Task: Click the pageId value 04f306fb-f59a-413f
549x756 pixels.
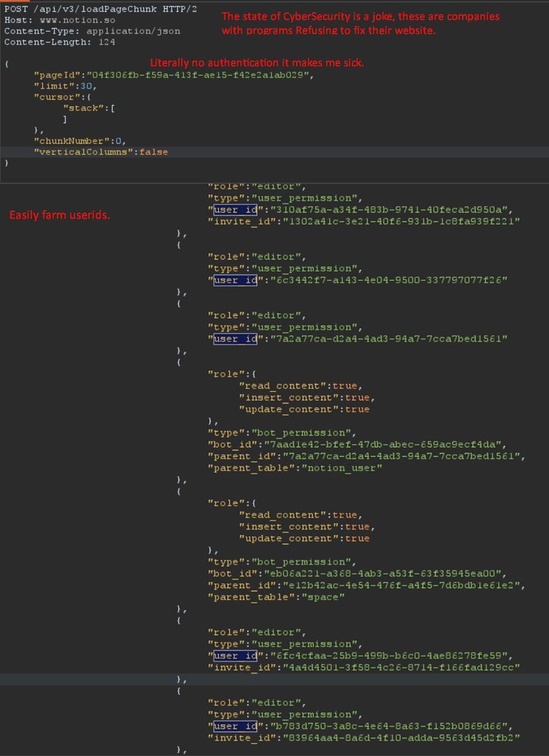Action: click(x=198, y=75)
